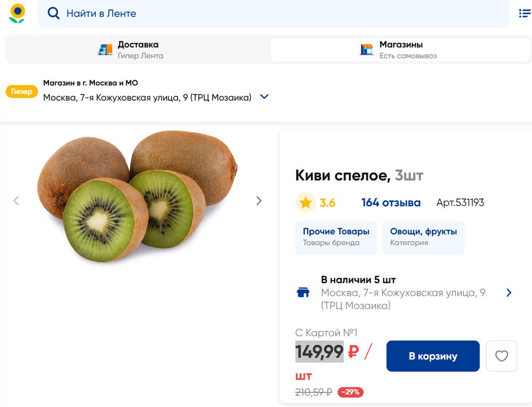This screenshot has width=532, height=407.
Task: Click the search magnifier icon
Action: point(54,13)
